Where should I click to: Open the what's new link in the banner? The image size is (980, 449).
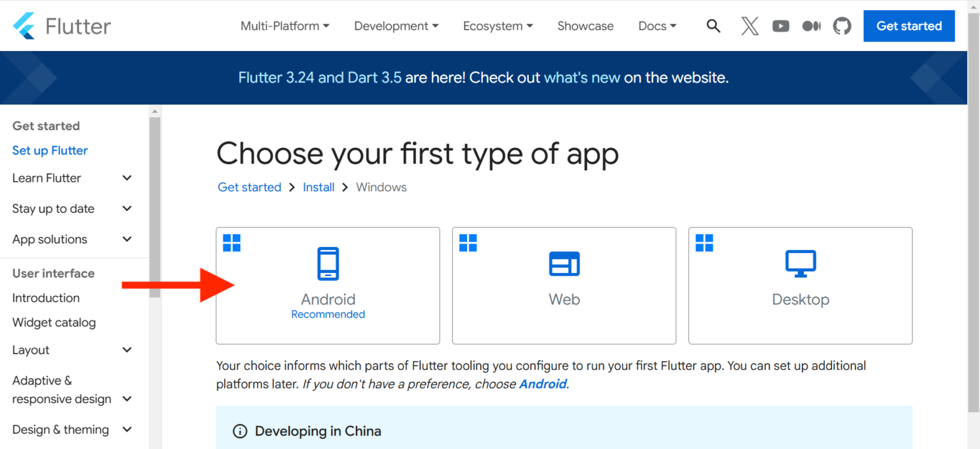582,77
